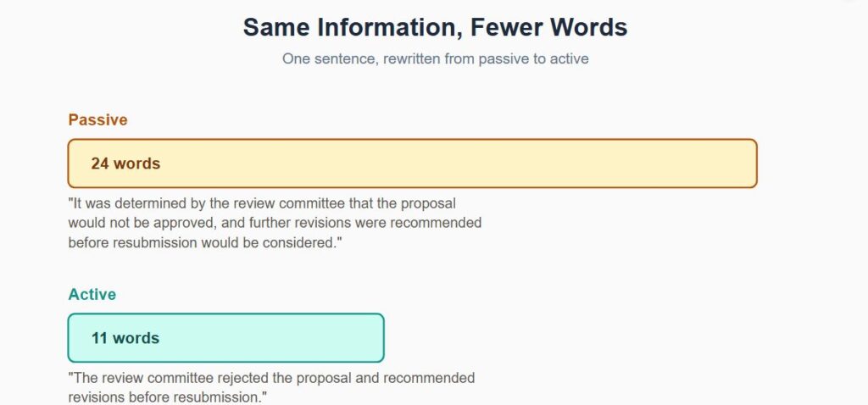Select the line 'before resubmission would be considered.'
868x405 pixels.
205,243
